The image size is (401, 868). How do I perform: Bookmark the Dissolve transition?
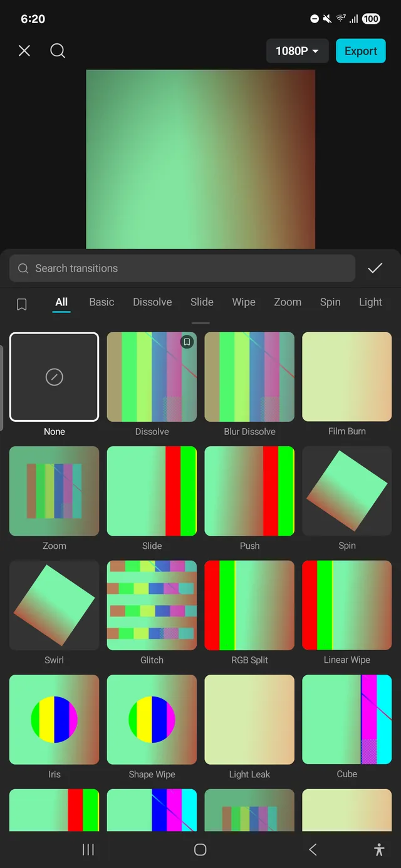(187, 342)
